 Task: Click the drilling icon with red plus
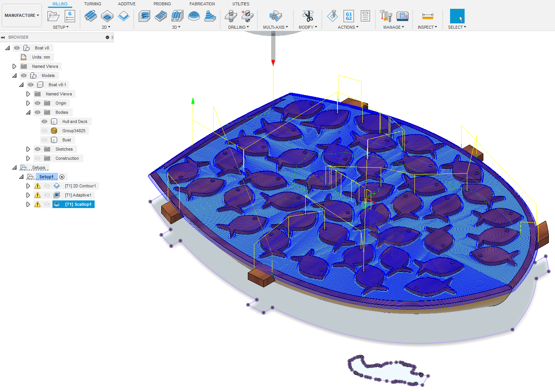click(247, 16)
